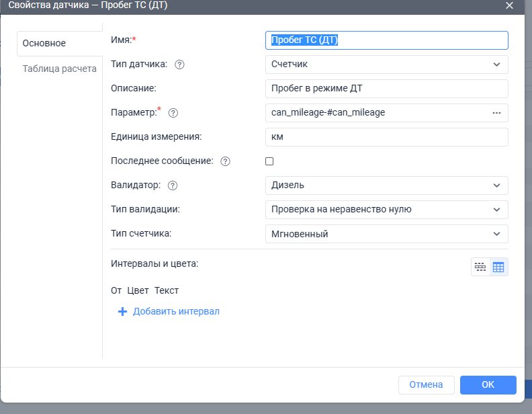
Task: Click the Отмена button
Action: tap(426, 384)
